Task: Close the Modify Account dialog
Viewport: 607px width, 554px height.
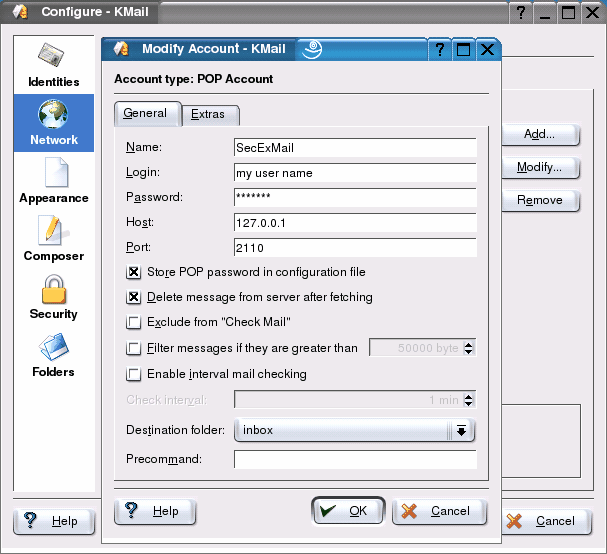Action: tap(487, 50)
